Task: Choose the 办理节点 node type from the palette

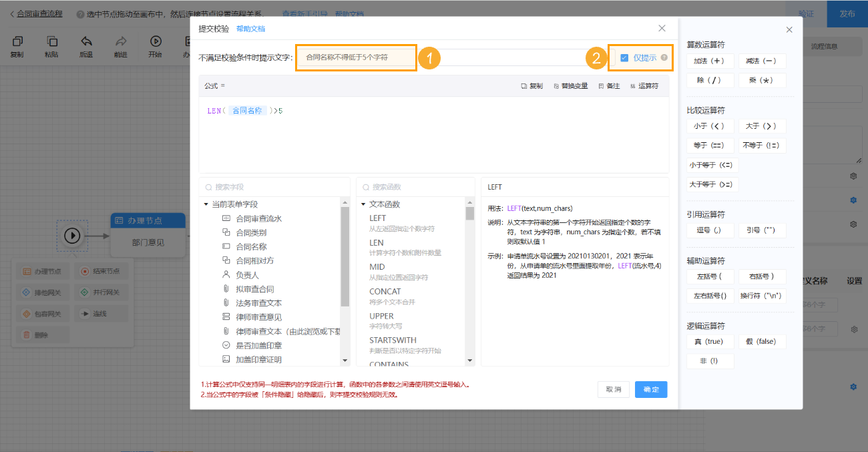Action: 42,270
